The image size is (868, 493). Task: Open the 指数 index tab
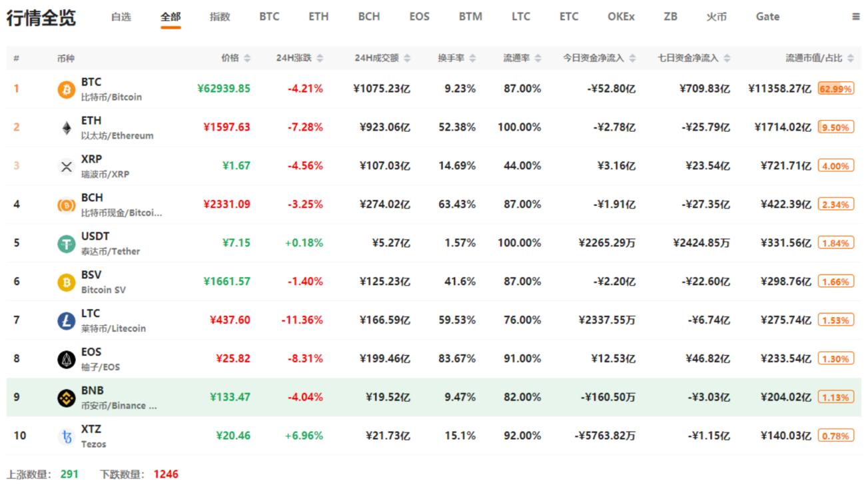click(x=220, y=17)
